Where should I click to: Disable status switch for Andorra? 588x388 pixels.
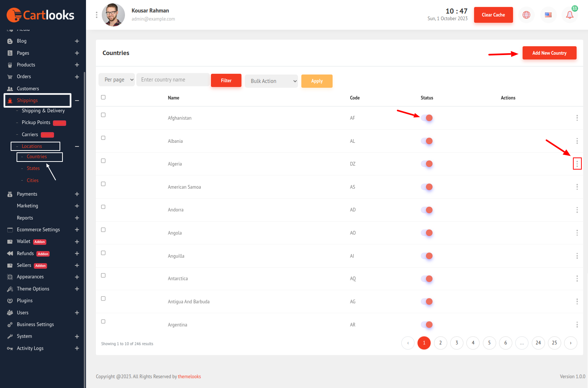pyautogui.click(x=427, y=210)
